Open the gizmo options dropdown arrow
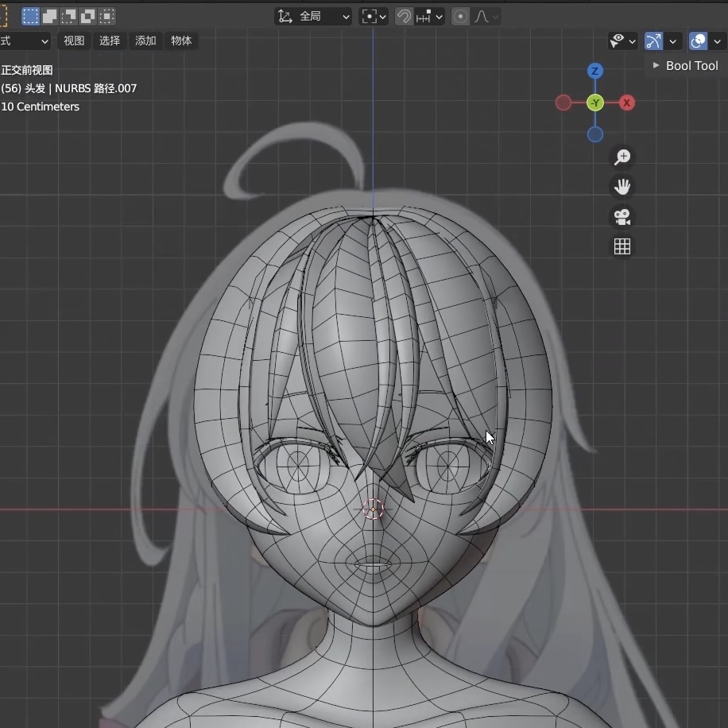This screenshot has height=728, width=728. tap(672, 41)
